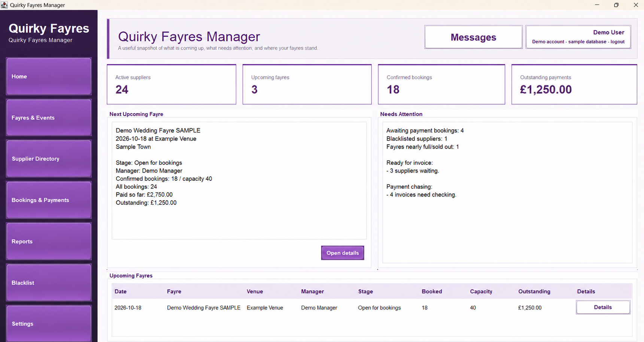This screenshot has width=644, height=342.
Task: Click Details for Demo Wedding Fayre row
Action: coord(603,307)
